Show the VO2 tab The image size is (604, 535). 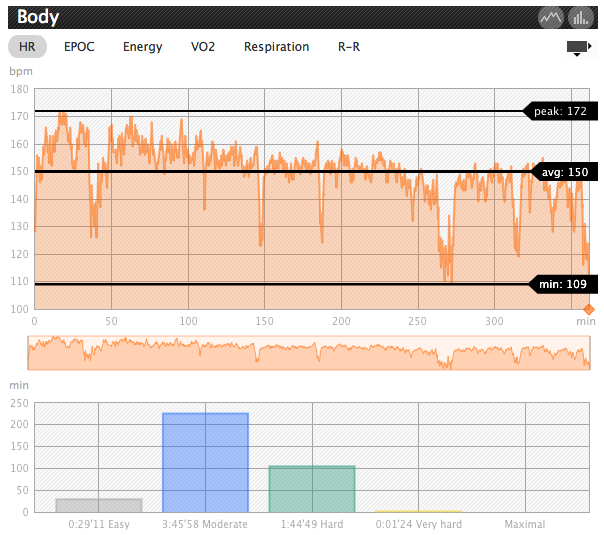(x=203, y=47)
